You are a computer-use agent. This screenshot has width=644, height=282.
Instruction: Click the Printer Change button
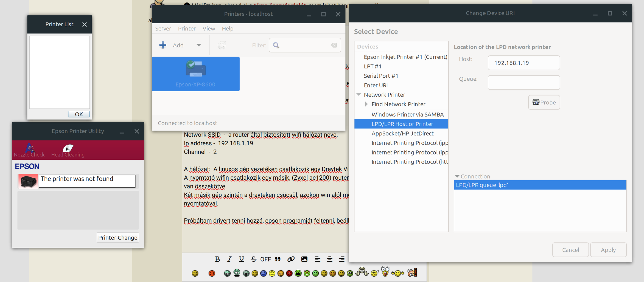coord(118,238)
